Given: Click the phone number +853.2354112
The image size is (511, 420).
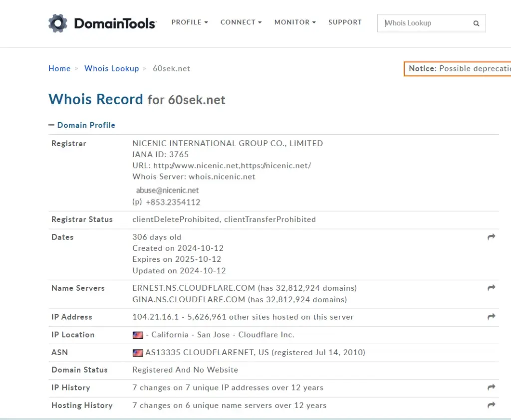Looking at the screenshot, I should [173, 203].
